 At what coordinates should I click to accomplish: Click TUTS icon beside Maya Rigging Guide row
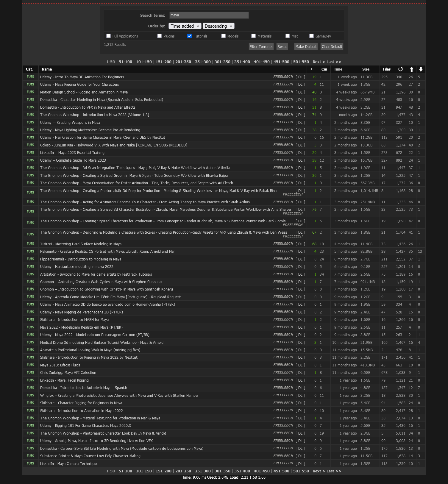[30, 85]
